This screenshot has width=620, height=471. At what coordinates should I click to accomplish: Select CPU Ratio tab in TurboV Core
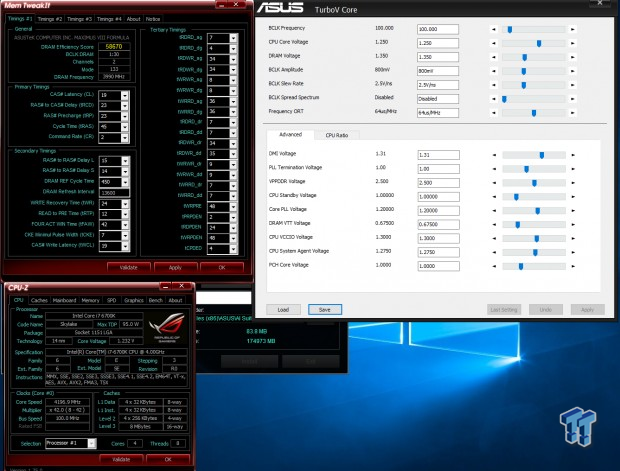(337, 135)
